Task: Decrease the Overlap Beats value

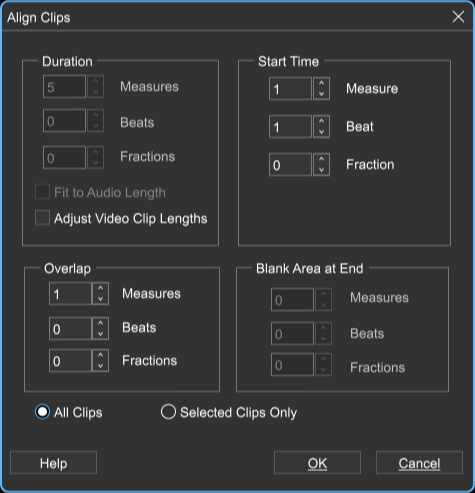Action: click(100, 333)
